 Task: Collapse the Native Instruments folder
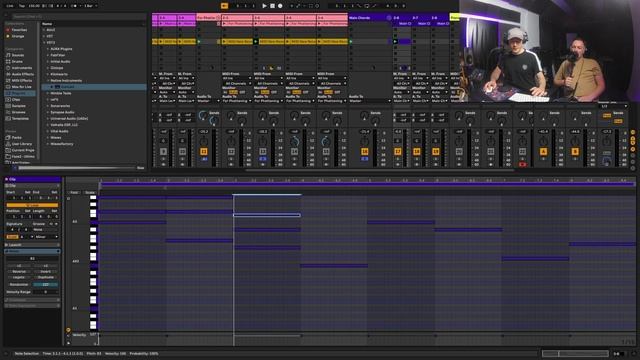(48, 80)
